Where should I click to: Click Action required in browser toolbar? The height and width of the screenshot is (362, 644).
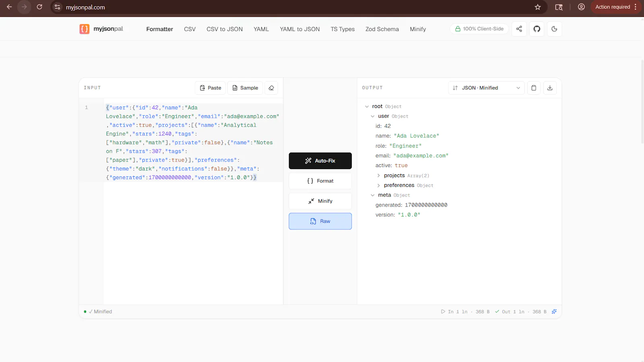(615, 7)
